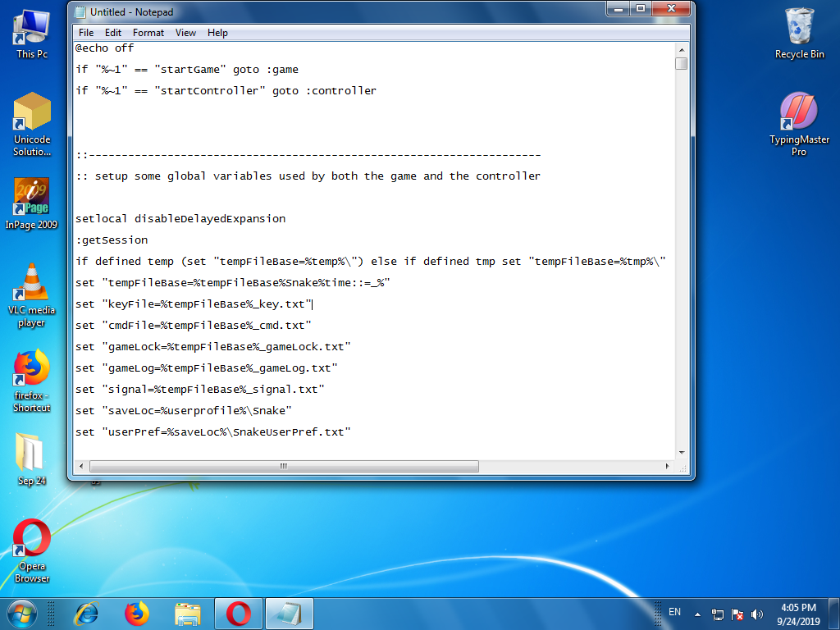Select the Opera Browser desktop shortcut
This screenshot has height=630, width=840.
[x=32, y=550]
